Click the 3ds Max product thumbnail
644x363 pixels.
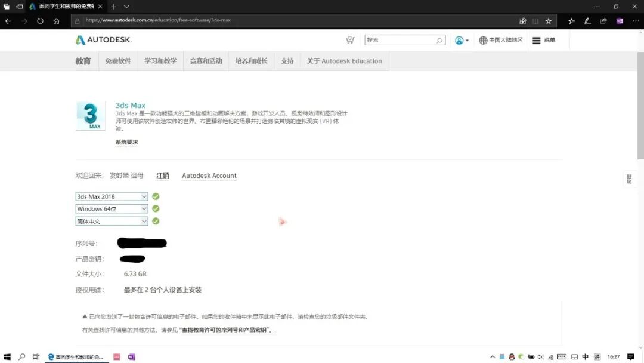(91, 116)
